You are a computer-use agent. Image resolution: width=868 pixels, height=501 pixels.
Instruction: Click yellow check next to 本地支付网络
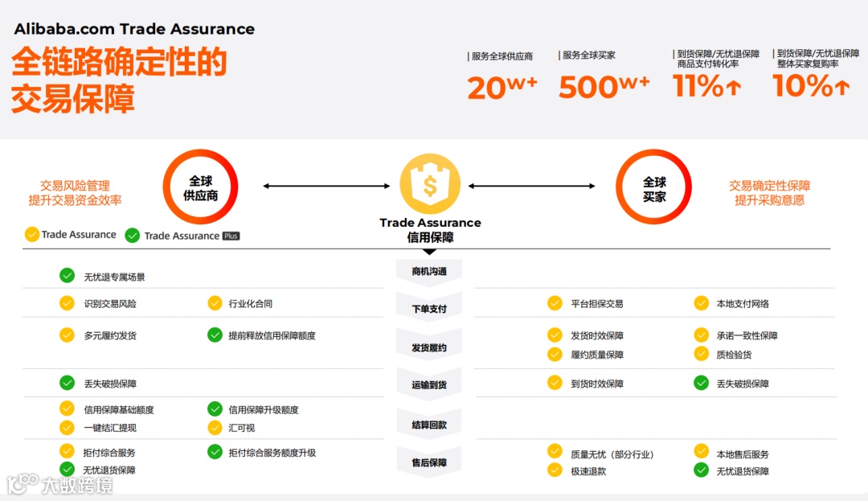coord(702,303)
